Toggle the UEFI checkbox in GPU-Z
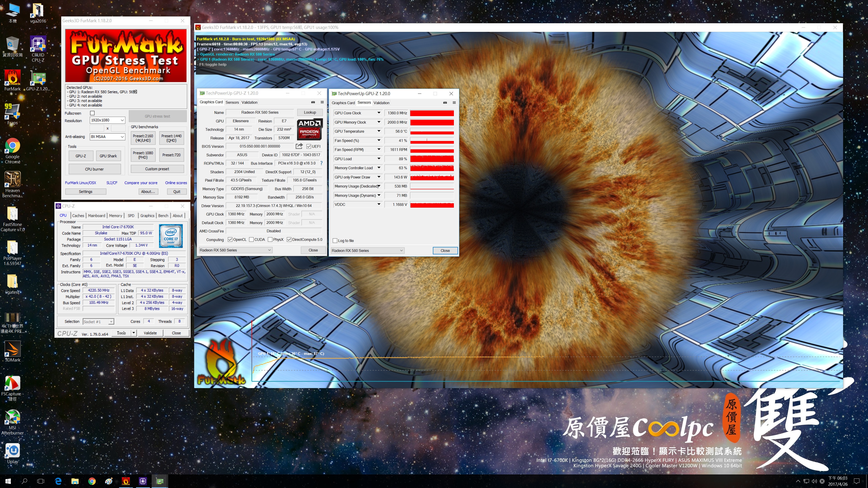Image resolution: width=868 pixels, height=488 pixels. (309, 146)
